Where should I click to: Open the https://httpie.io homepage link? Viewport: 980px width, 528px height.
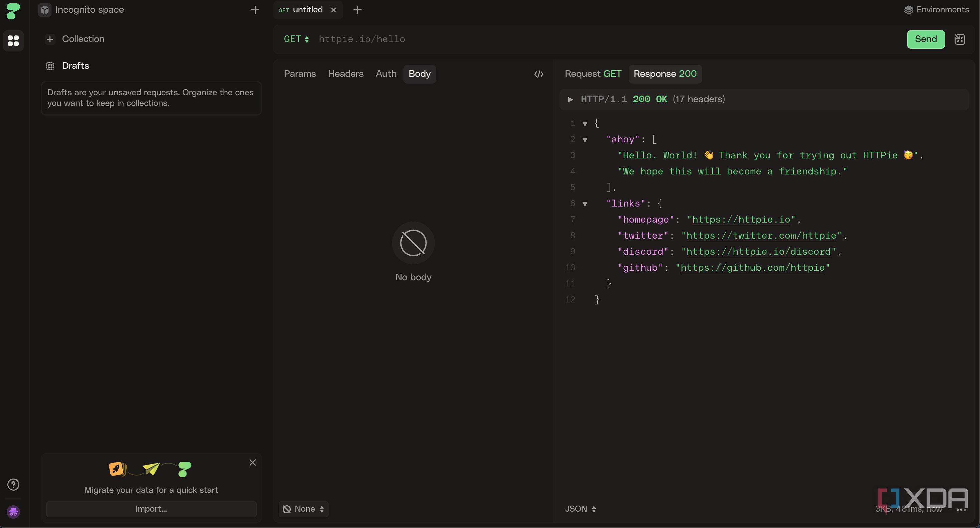click(x=741, y=220)
